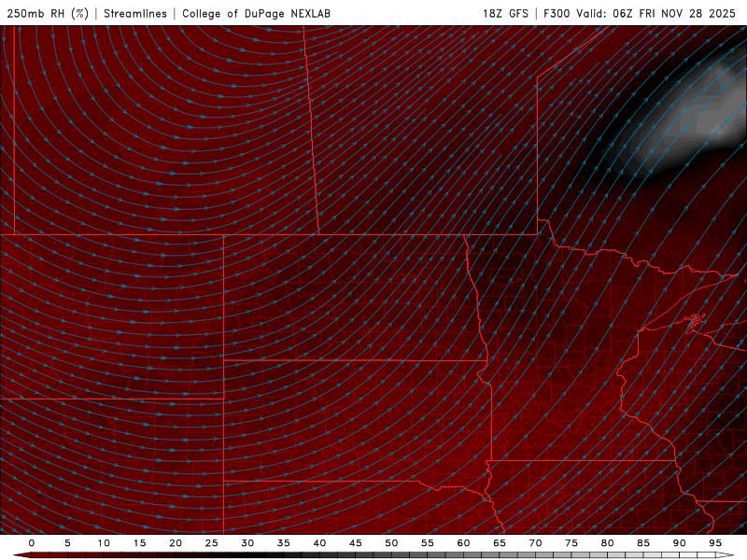
Task: Click the colorbar label "80"
Action: (x=607, y=543)
